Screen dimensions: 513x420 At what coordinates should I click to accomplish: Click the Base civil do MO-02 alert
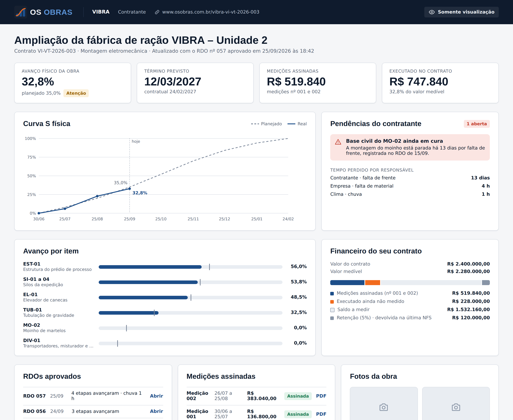coord(410,147)
